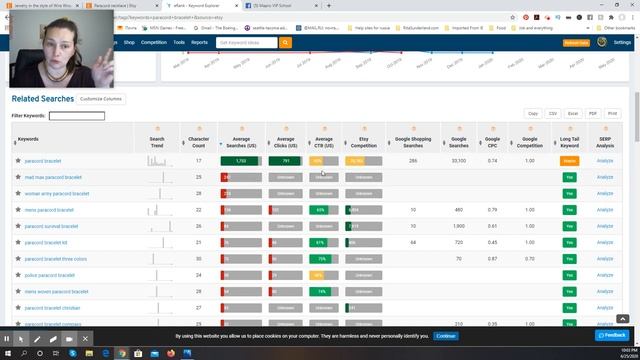The height and width of the screenshot is (360, 640).
Task: Open Skype from the taskbar
Action: 73,353
